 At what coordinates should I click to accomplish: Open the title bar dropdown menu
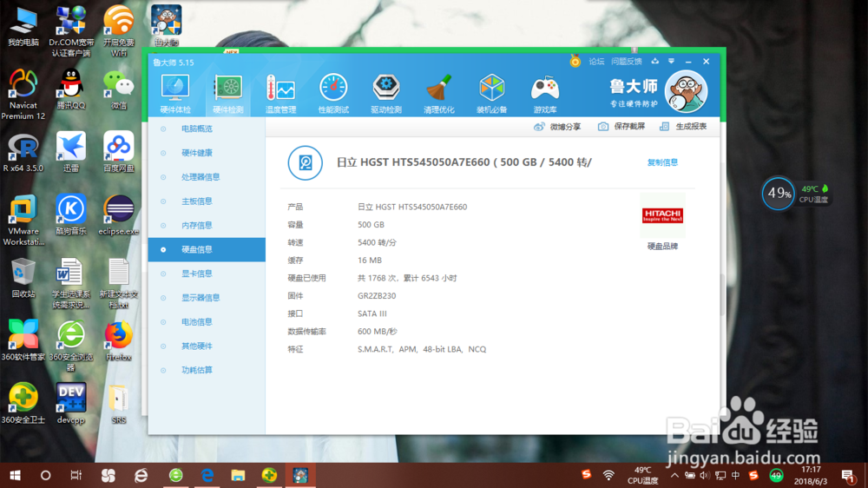(x=671, y=62)
